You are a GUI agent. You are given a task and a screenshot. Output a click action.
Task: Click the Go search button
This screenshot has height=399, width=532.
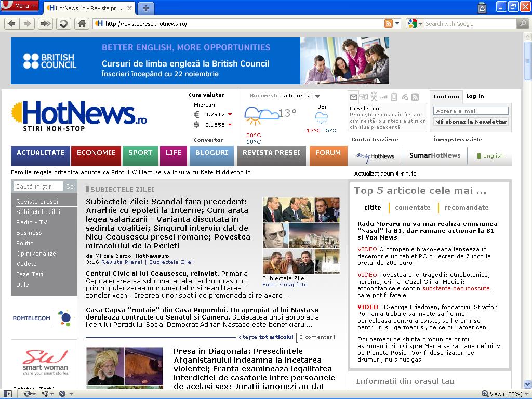70,187
